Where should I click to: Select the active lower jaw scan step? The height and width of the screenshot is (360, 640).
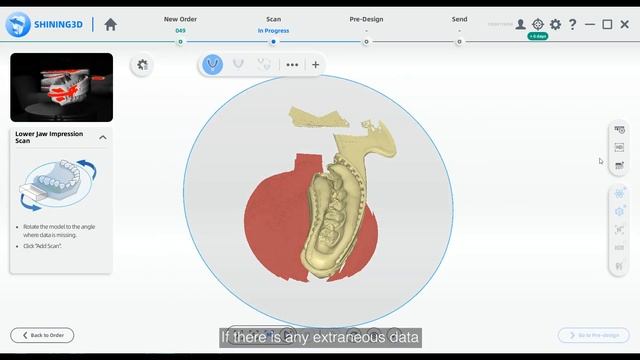click(x=213, y=64)
